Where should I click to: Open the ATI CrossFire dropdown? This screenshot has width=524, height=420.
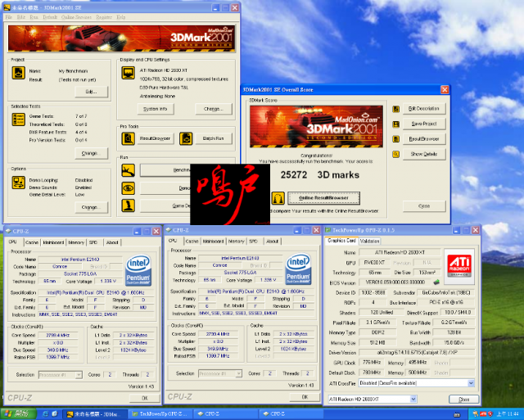471,383
